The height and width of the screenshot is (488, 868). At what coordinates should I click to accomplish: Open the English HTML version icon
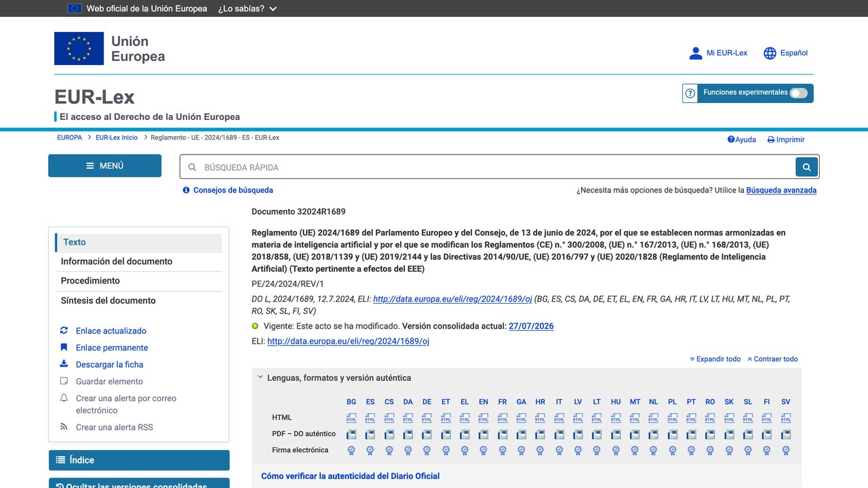coord(484,418)
